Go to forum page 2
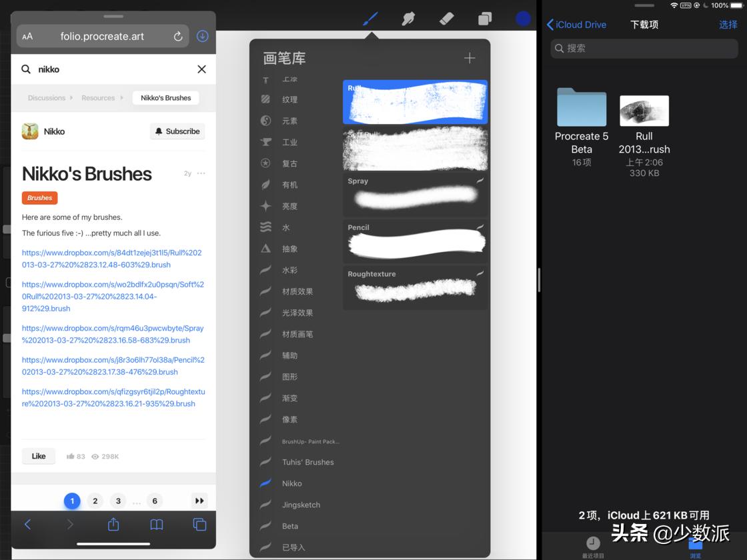 pos(95,501)
